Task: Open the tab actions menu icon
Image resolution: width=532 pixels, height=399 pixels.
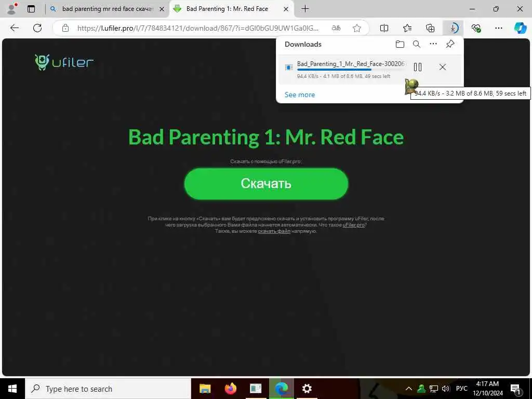Action: [x=31, y=9]
